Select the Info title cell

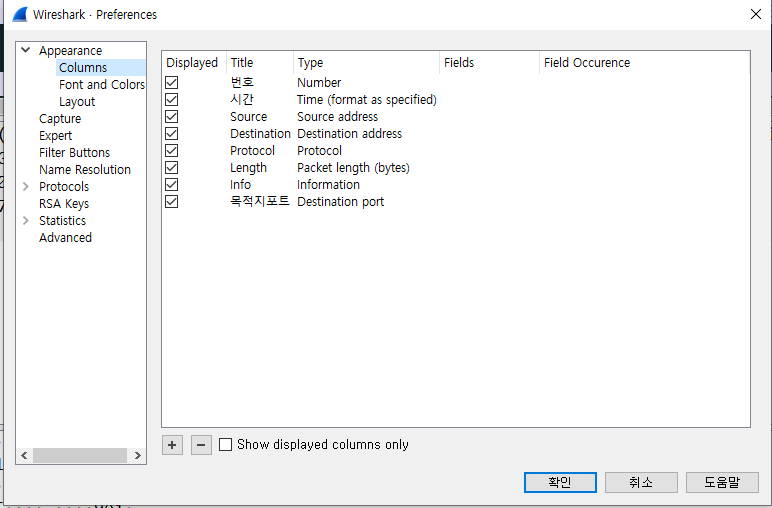240,185
